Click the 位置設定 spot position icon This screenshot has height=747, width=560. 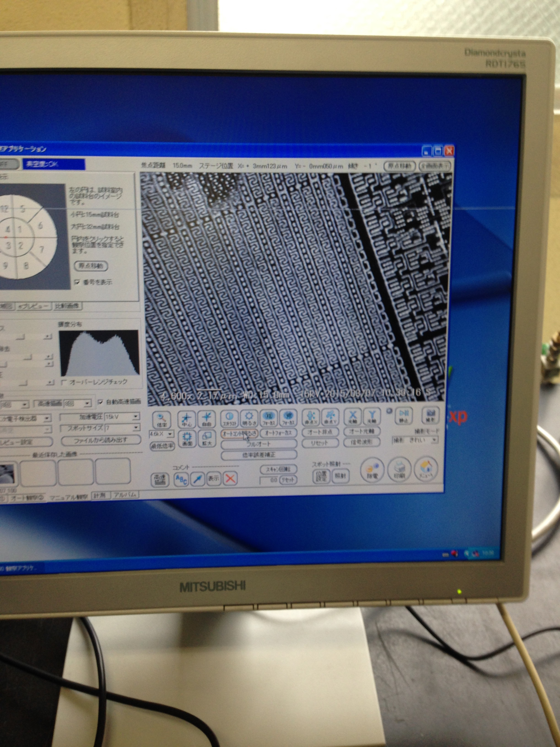[x=321, y=476]
